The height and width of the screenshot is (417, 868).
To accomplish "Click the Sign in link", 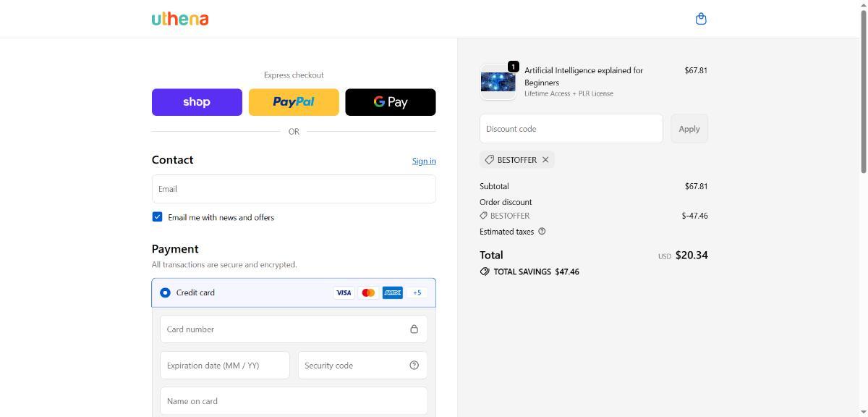I will point(424,161).
